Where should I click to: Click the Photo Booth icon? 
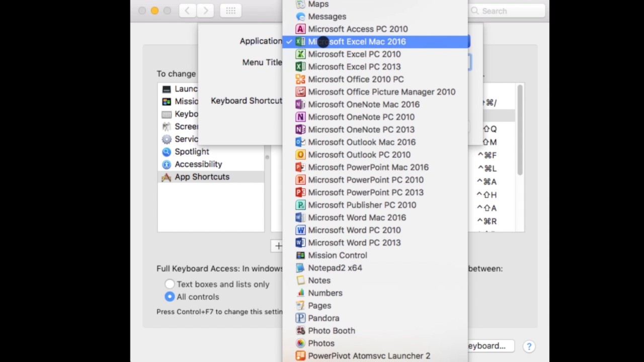[x=300, y=331]
